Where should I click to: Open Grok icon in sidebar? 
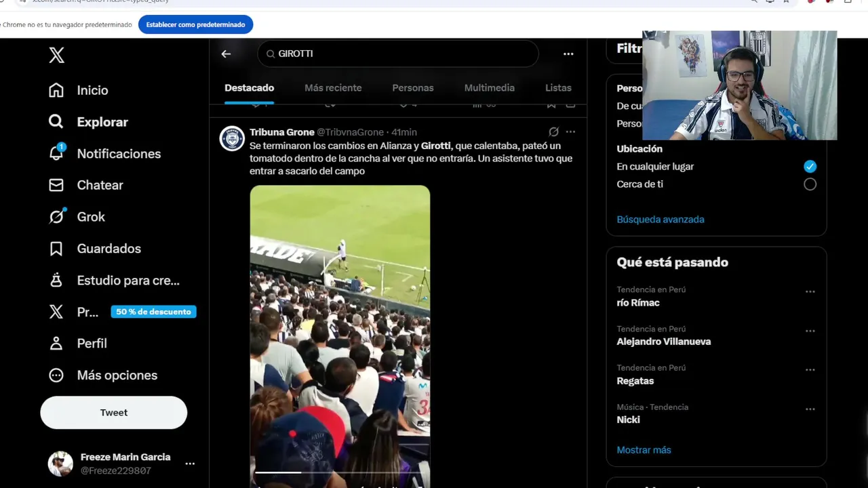(56, 216)
